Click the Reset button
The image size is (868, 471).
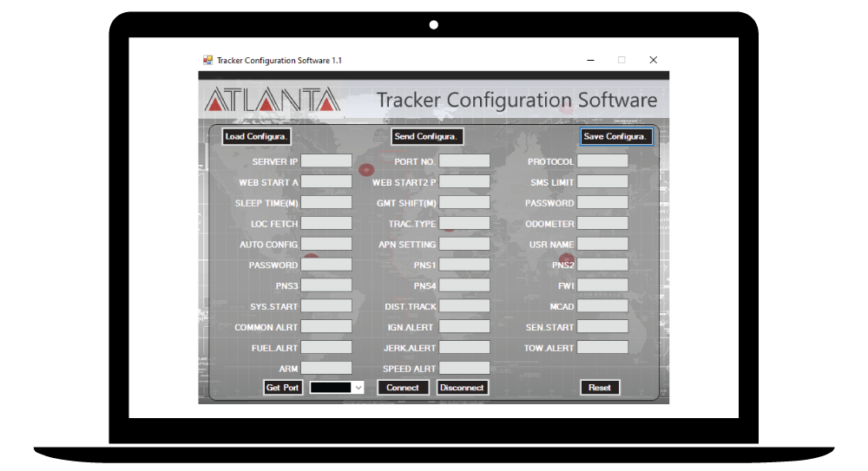point(600,388)
